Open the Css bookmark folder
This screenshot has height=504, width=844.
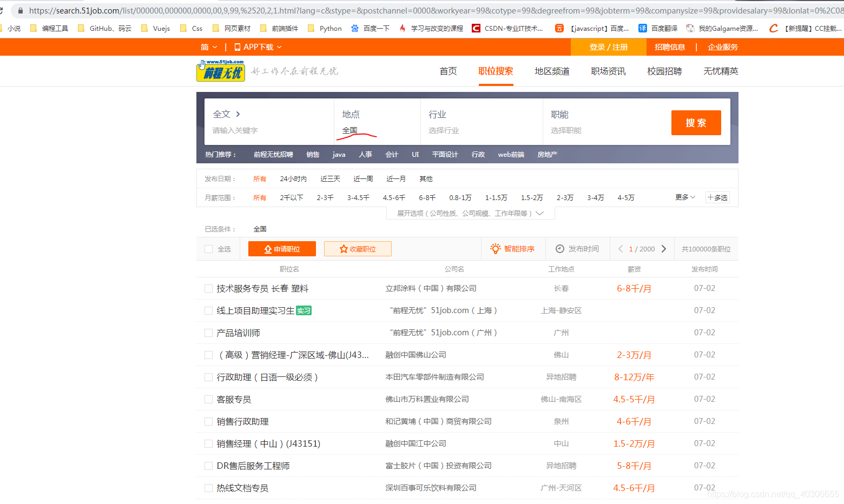192,28
